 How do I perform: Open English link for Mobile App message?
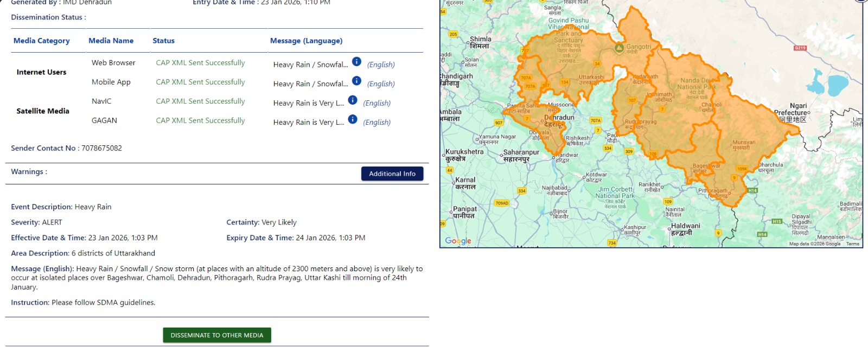381,84
